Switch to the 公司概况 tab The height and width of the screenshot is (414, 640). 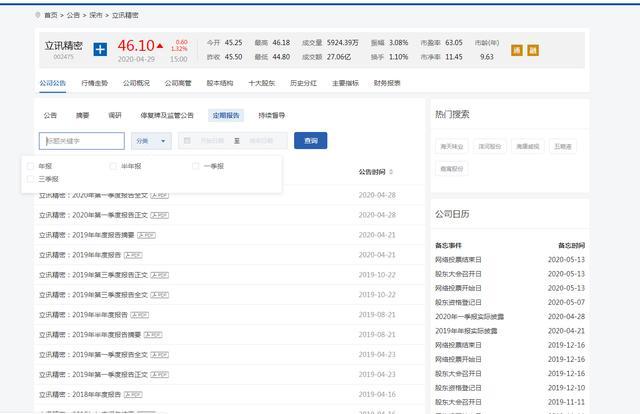tap(136, 83)
